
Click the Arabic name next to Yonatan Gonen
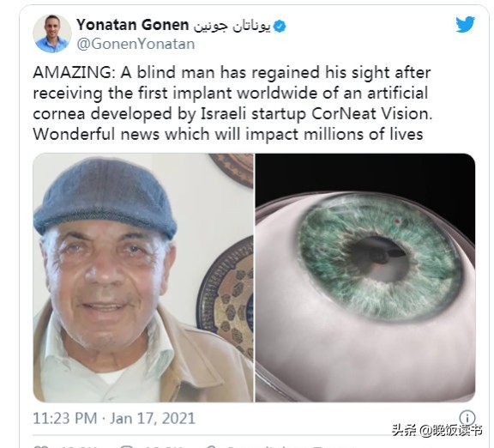[x=232, y=27]
